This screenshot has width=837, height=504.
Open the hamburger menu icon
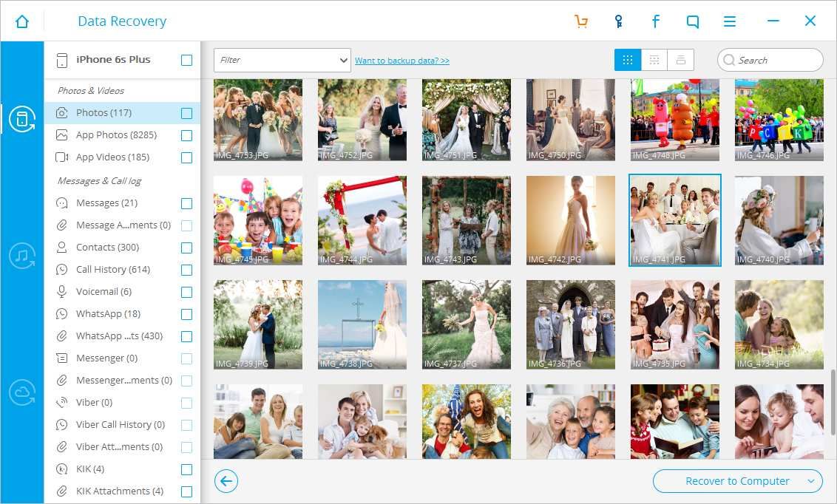click(x=730, y=21)
